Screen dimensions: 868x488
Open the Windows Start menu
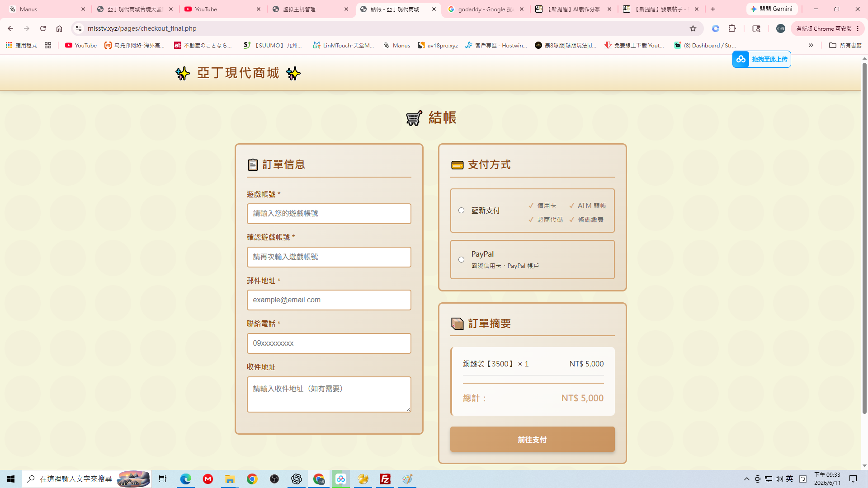(x=11, y=479)
